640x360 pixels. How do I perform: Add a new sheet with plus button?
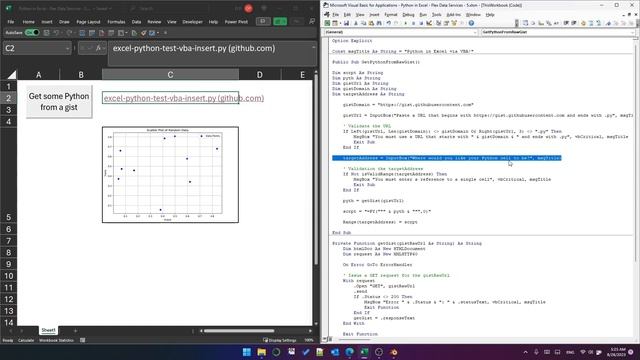tap(76, 331)
